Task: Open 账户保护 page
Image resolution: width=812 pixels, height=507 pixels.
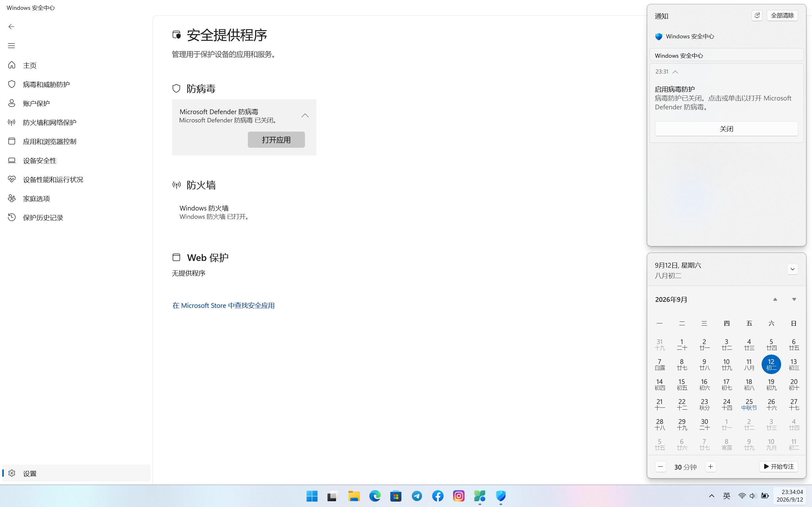Action: (76, 103)
